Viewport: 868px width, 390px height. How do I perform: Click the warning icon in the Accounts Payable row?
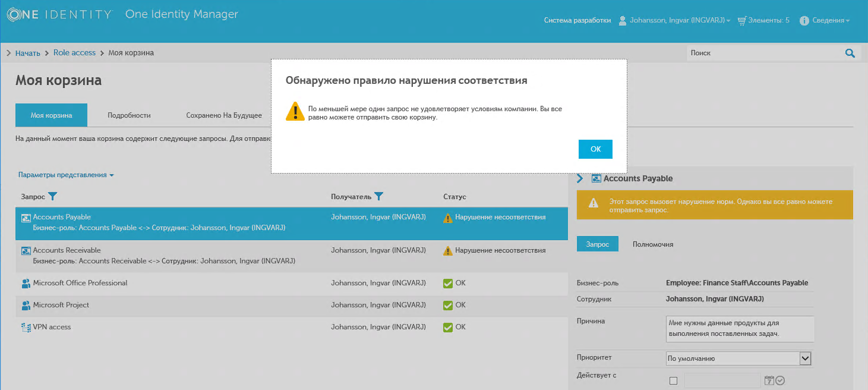point(448,218)
